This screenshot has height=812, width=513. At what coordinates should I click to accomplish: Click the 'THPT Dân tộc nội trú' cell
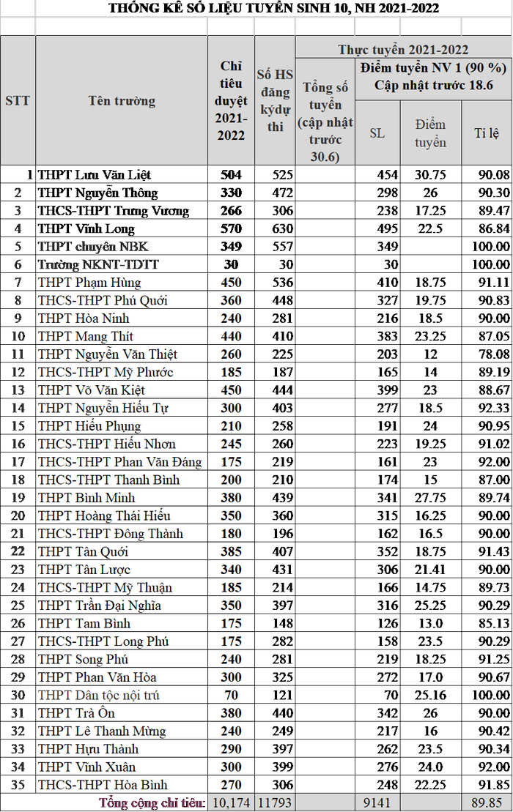click(98, 695)
